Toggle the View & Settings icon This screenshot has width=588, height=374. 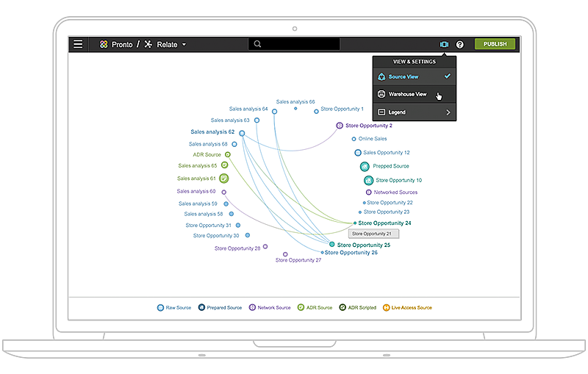coord(444,44)
